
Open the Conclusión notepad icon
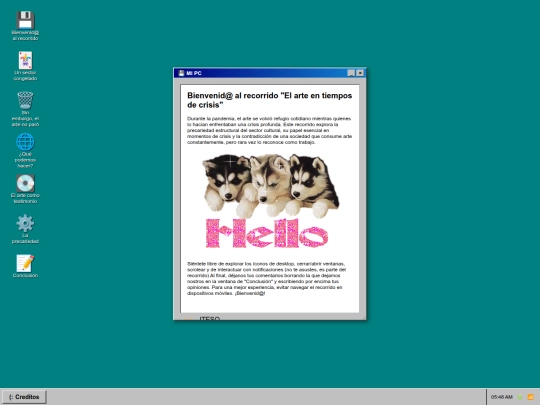point(25,266)
